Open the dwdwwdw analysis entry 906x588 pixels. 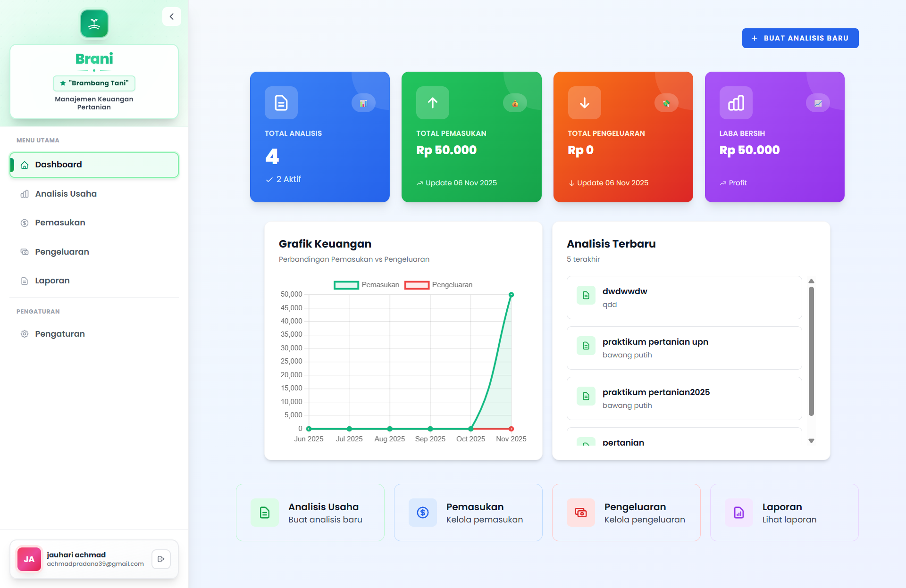tap(684, 298)
